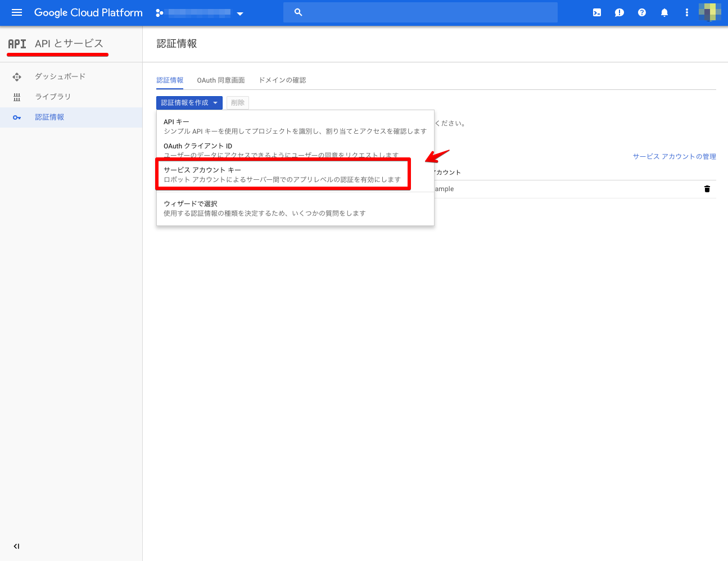Open ライブラリ in sidebar
Viewport: 728px width, 561px height.
[x=53, y=96]
